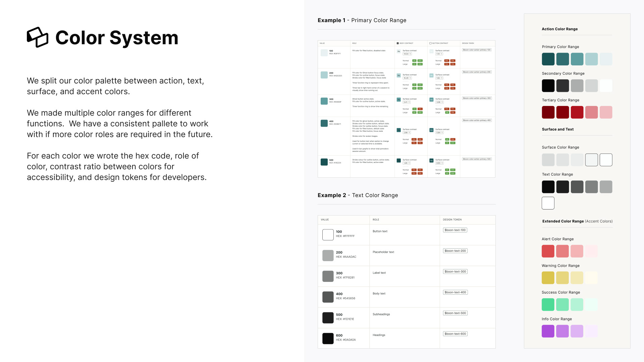Select the $boon-color-action-primary-100 token tag
The height and width of the screenshot is (362, 644).
tap(477, 50)
